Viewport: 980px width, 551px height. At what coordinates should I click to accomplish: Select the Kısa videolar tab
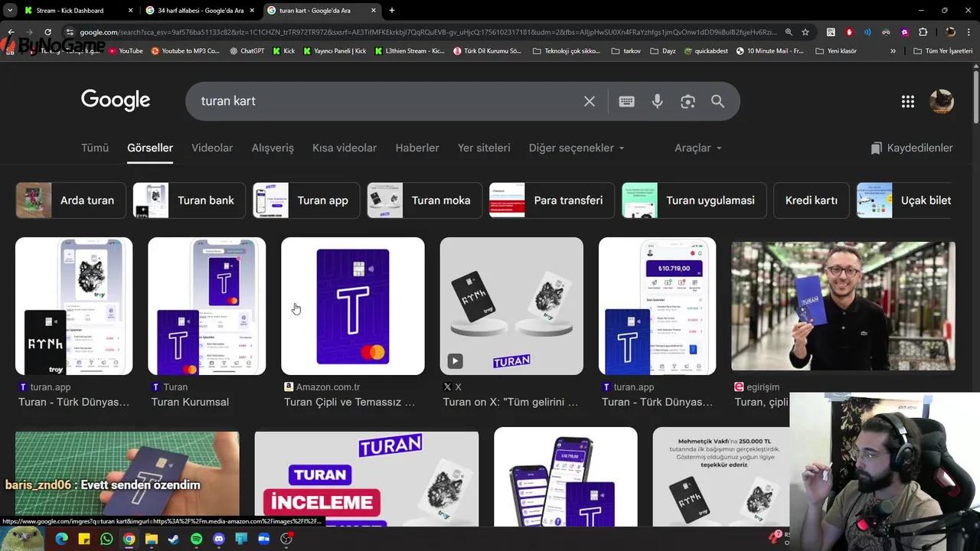click(x=345, y=148)
